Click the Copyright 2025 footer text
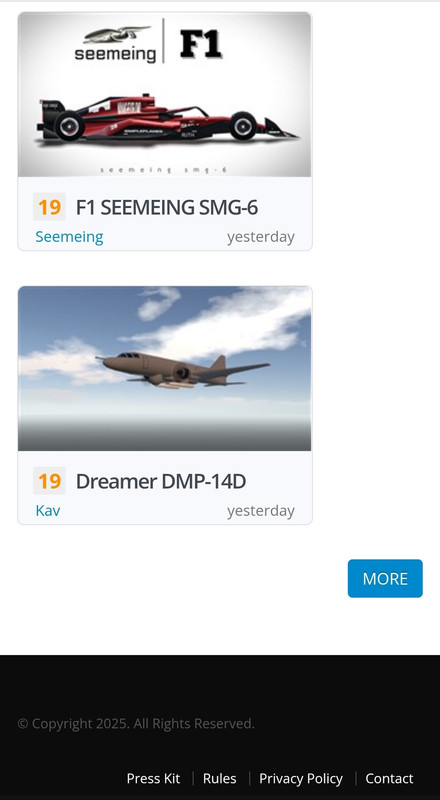Image resolution: width=440 pixels, height=800 pixels. (136, 723)
